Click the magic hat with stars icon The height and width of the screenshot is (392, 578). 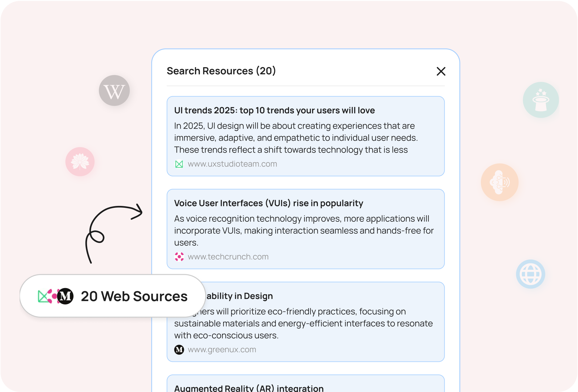pos(541,100)
